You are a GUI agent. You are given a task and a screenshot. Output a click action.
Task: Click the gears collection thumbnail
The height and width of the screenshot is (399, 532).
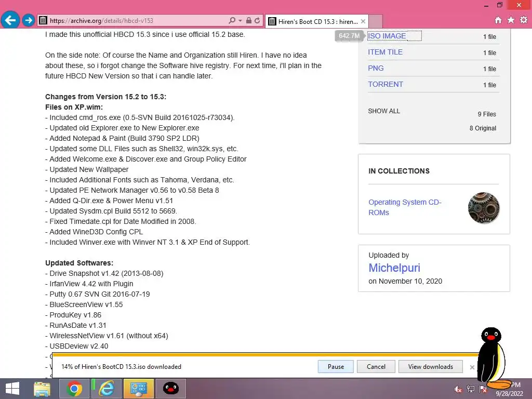484,208
